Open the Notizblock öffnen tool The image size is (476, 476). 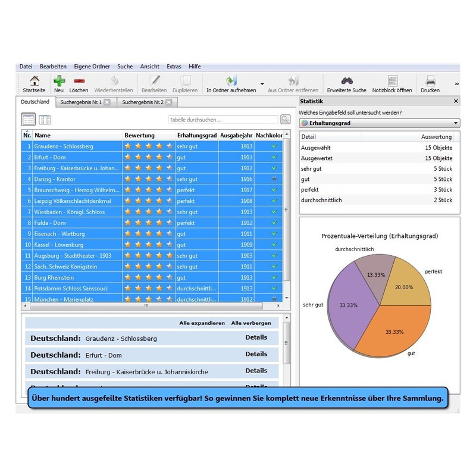pos(392,81)
